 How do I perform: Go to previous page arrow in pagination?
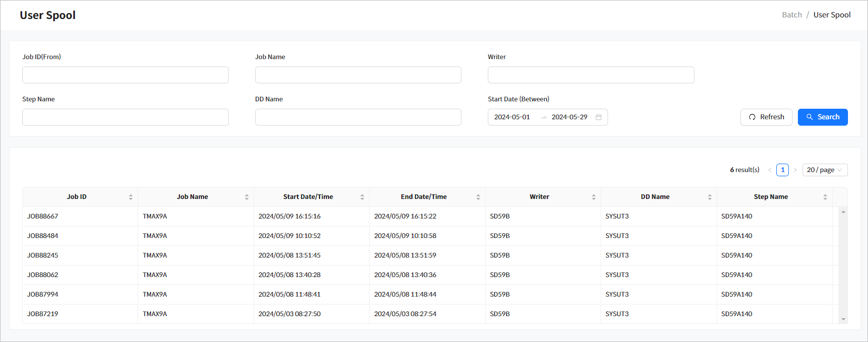coord(770,170)
